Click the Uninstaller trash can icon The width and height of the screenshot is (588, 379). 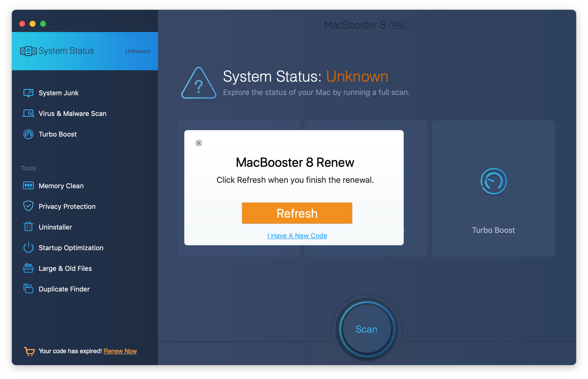pyautogui.click(x=28, y=227)
